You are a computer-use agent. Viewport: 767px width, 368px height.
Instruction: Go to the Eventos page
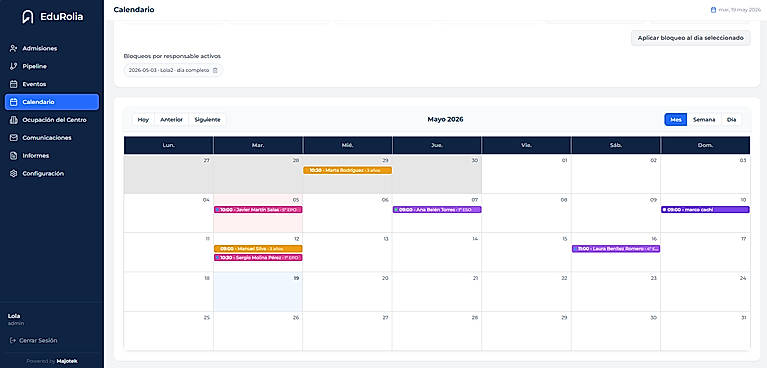click(x=52, y=84)
